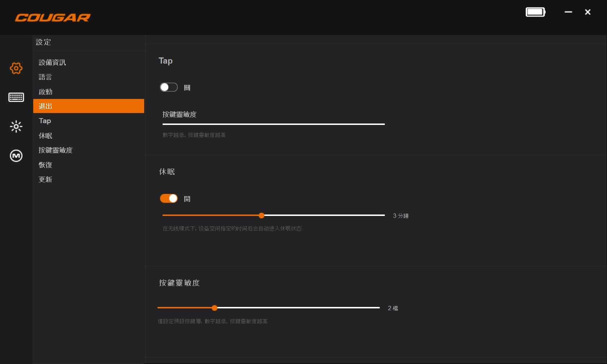
Task: Enable the Tap toggle switch
Action: (x=169, y=87)
